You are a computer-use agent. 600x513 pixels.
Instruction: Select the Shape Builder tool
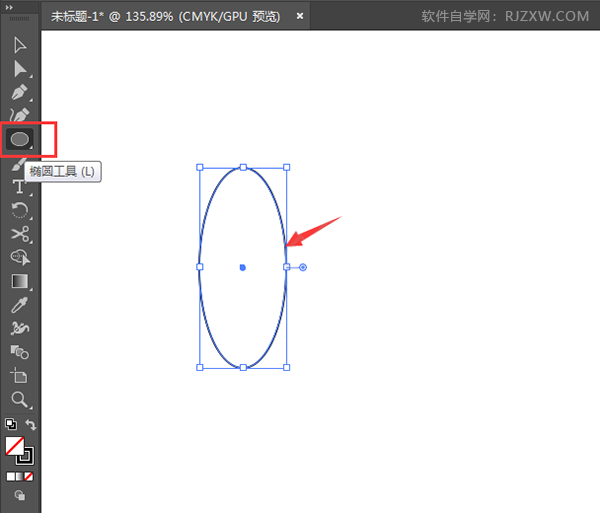[20, 257]
